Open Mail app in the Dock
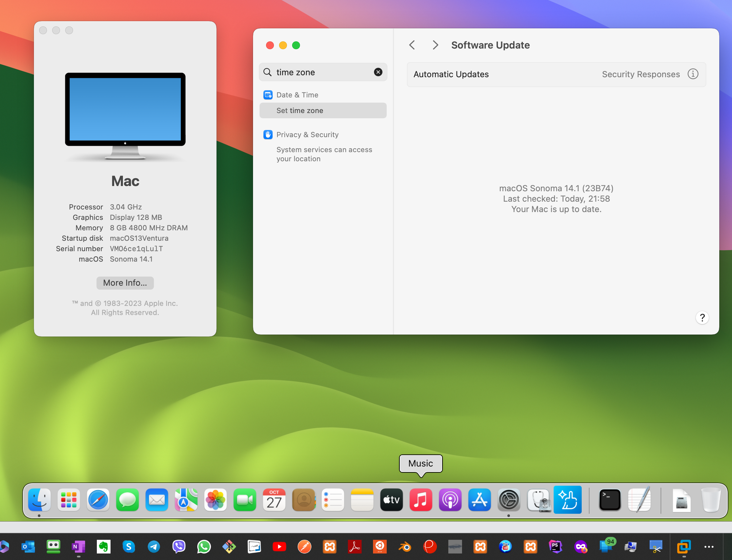Viewport: 732px width, 560px height. (x=157, y=500)
